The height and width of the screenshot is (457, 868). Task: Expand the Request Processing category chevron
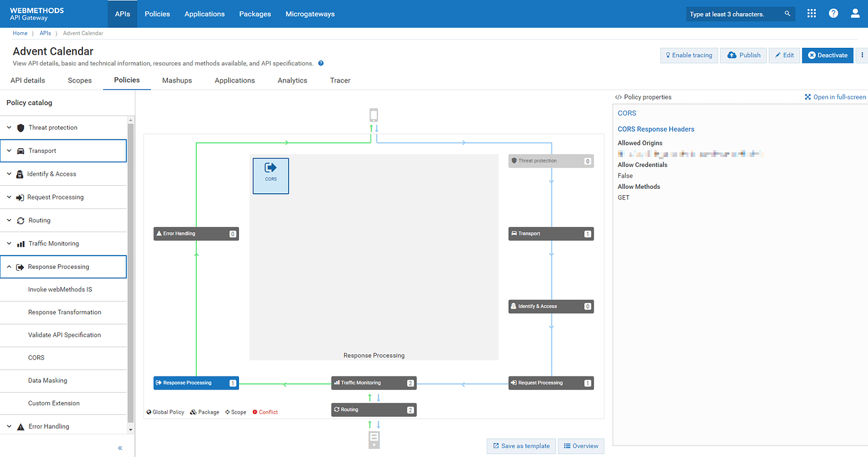point(9,198)
